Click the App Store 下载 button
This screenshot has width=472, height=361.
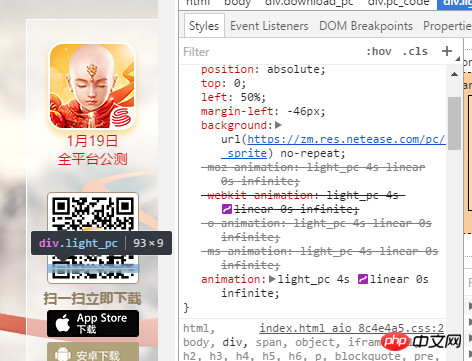tap(93, 323)
